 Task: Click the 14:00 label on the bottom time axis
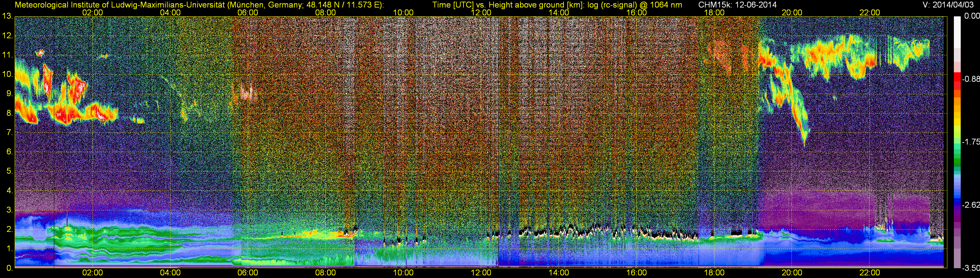[559, 273]
